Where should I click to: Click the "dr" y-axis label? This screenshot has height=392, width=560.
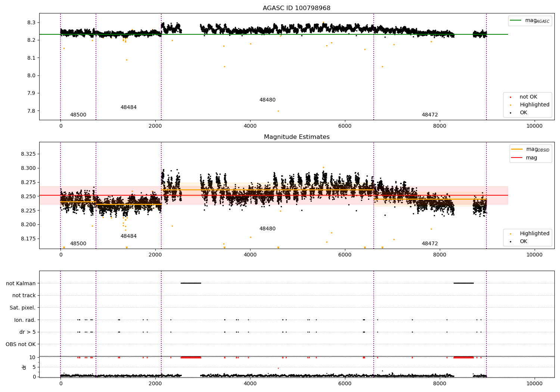(24, 367)
